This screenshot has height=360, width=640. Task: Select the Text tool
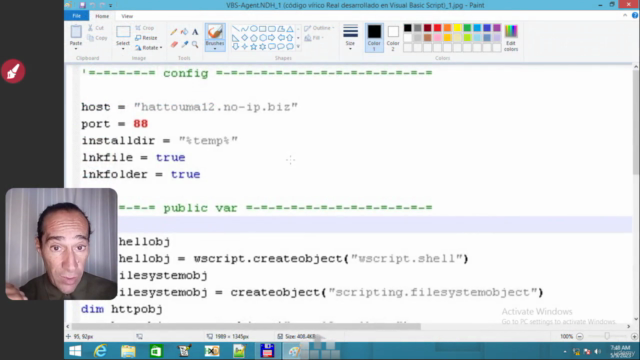coord(195,32)
